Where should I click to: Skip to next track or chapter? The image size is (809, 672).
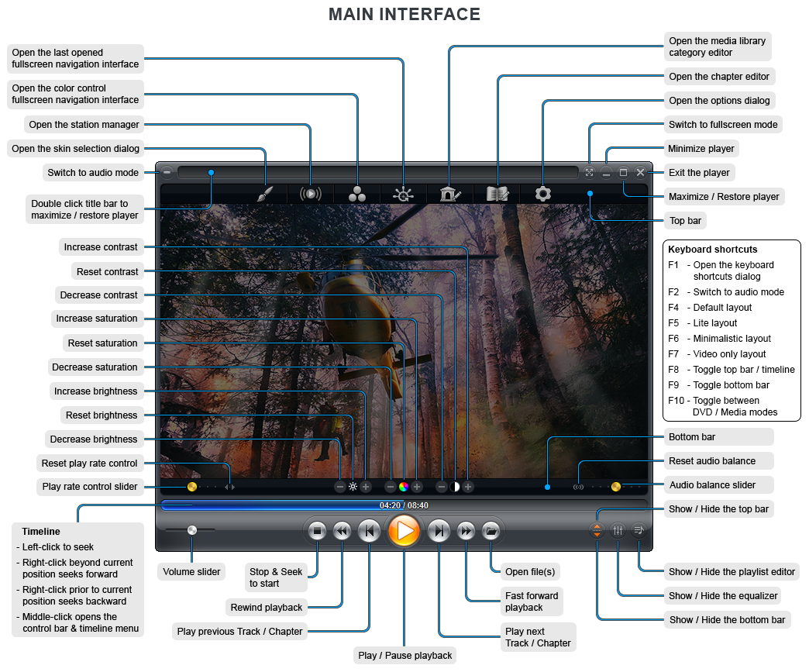[439, 531]
